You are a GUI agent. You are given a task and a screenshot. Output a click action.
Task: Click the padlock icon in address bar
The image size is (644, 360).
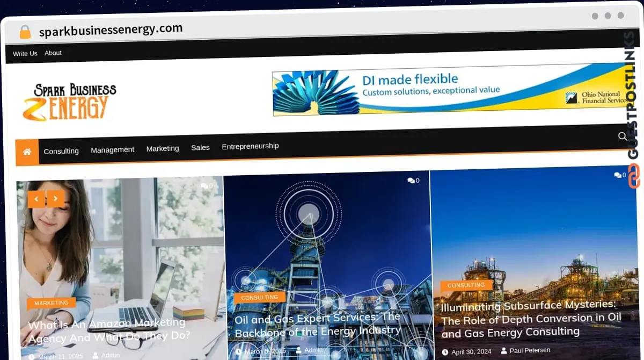point(25,32)
